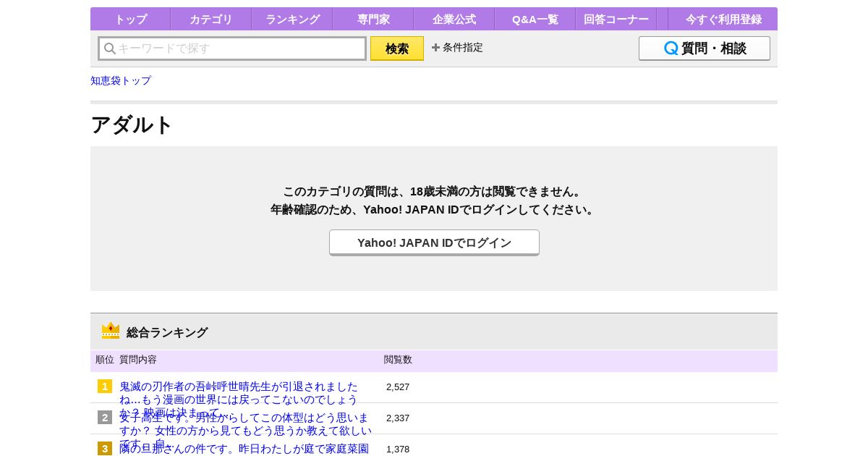Open the トップ tab
Viewport: 868px width, 456px height.
pos(130,20)
